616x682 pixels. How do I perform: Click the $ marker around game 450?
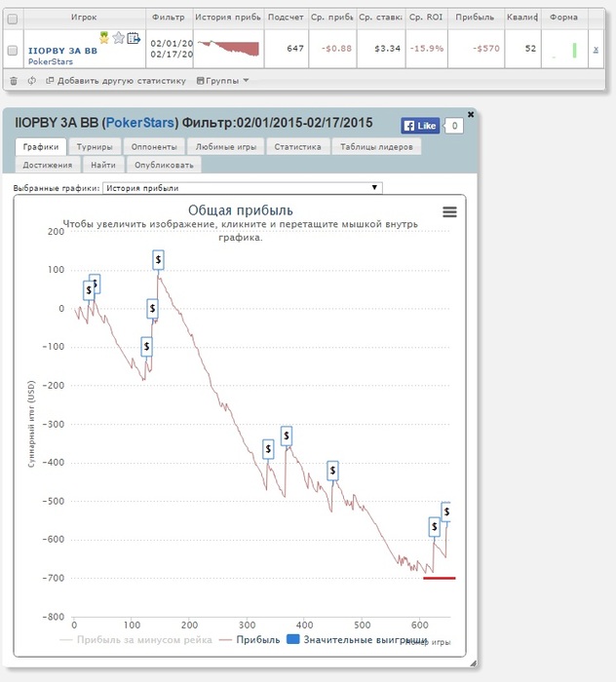pyautogui.click(x=332, y=471)
